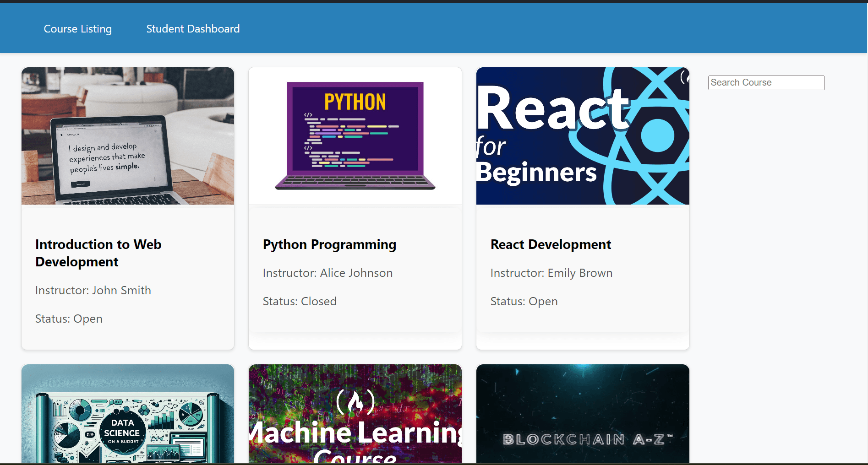The image size is (868, 465).
Task: Click the Introduction to Web Development title
Action: 98,253
